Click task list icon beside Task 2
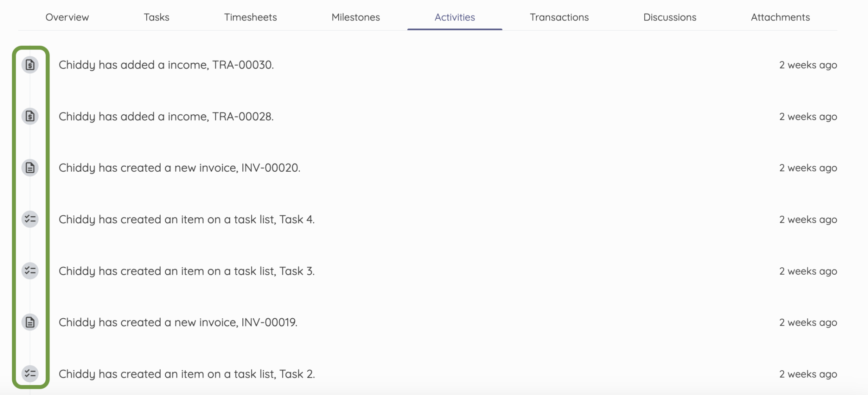Image resolution: width=868 pixels, height=395 pixels. [30, 374]
